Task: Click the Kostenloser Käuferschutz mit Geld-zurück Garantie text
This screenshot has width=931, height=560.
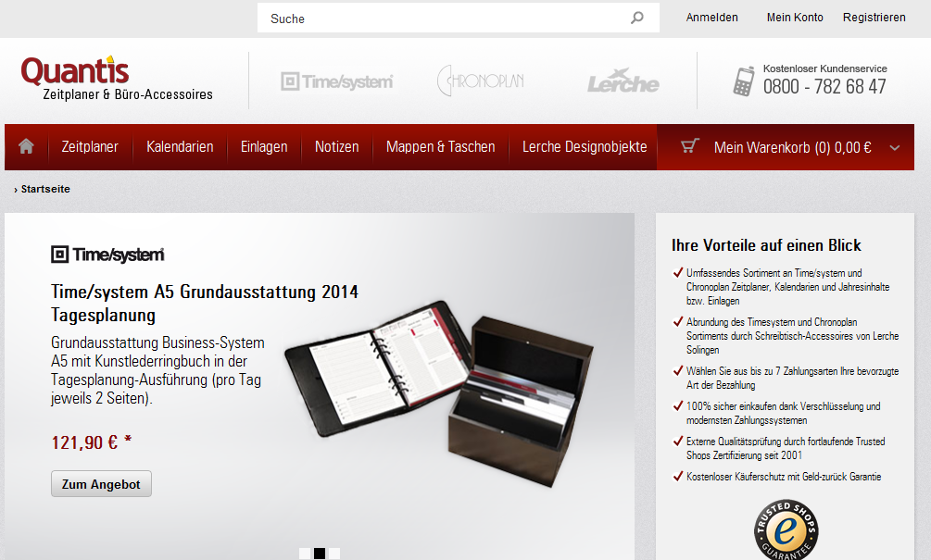Action: (x=784, y=477)
